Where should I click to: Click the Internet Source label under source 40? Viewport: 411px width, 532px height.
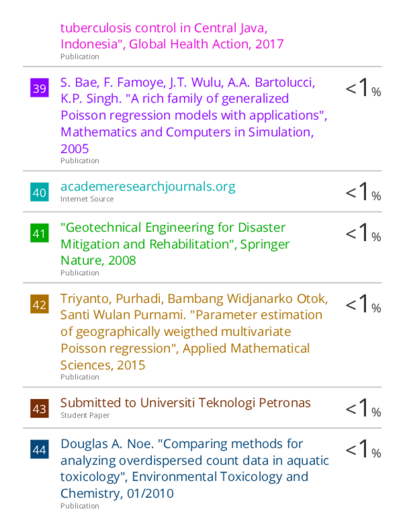87,199
